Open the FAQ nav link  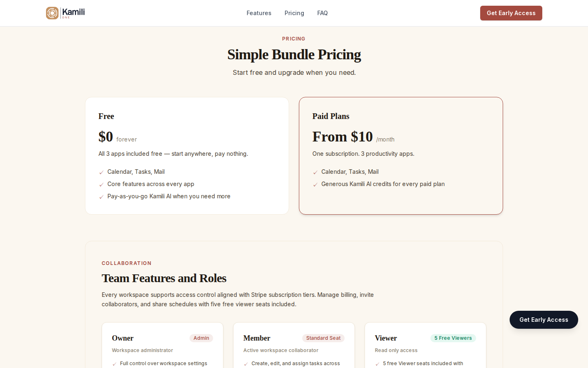coord(323,13)
